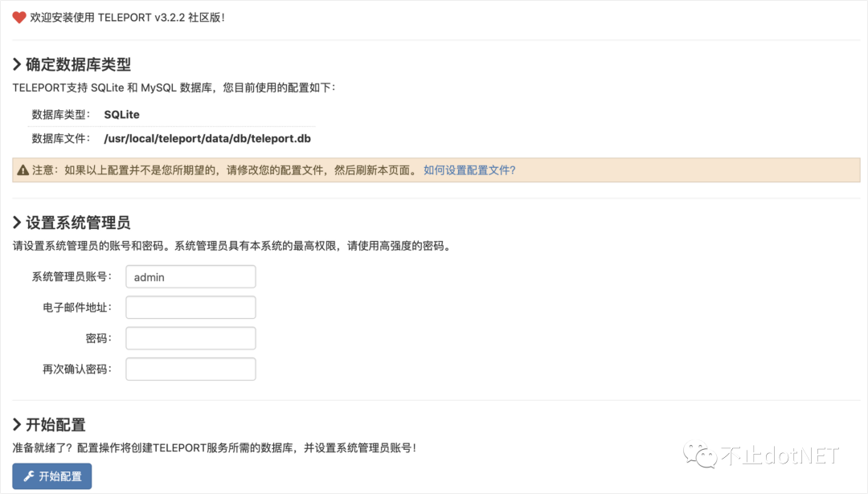The image size is (868, 494).
Task: Click the 设置系统管理员 heading text
Action: click(x=78, y=223)
